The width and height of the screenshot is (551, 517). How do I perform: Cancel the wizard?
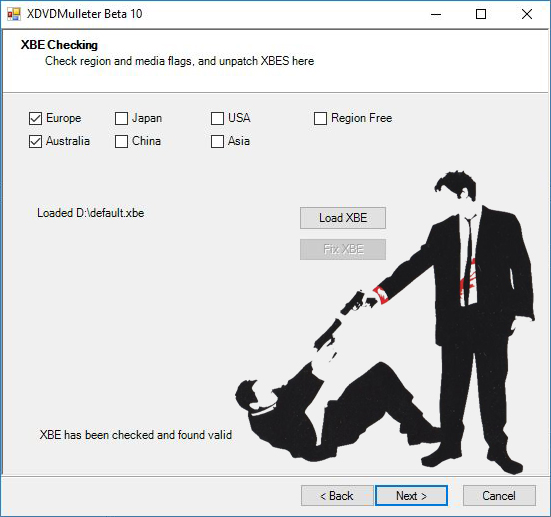coord(499,496)
